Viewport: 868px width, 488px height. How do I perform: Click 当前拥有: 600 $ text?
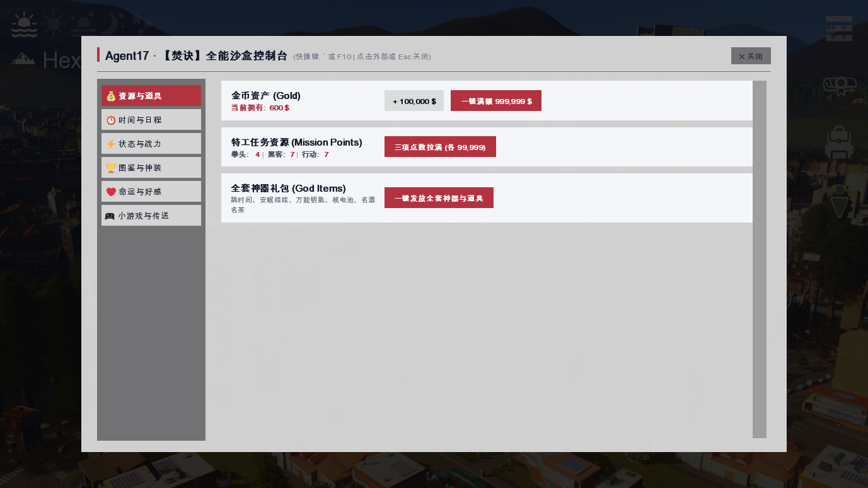click(x=260, y=108)
